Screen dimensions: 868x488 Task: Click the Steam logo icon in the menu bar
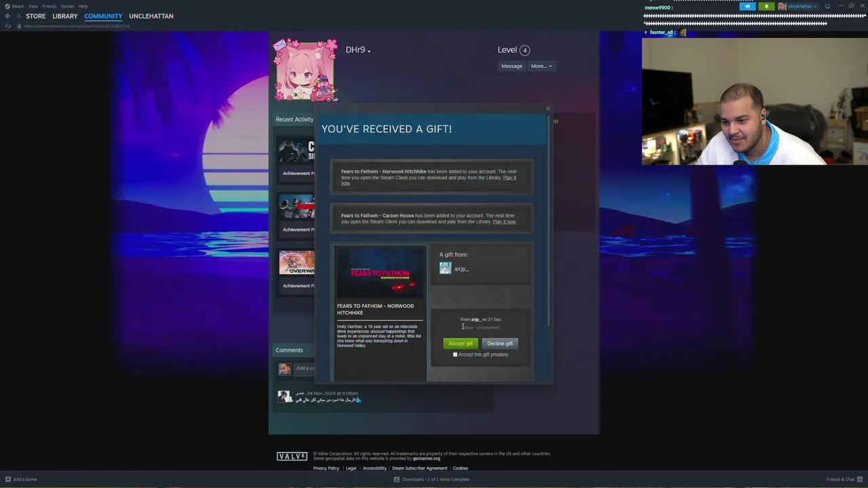[x=7, y=6]
